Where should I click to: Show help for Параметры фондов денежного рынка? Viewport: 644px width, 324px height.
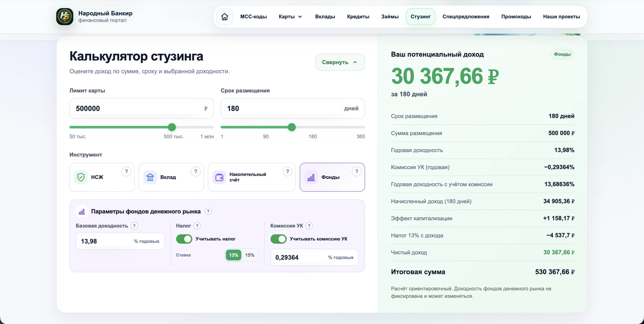[x=208, y=211]
